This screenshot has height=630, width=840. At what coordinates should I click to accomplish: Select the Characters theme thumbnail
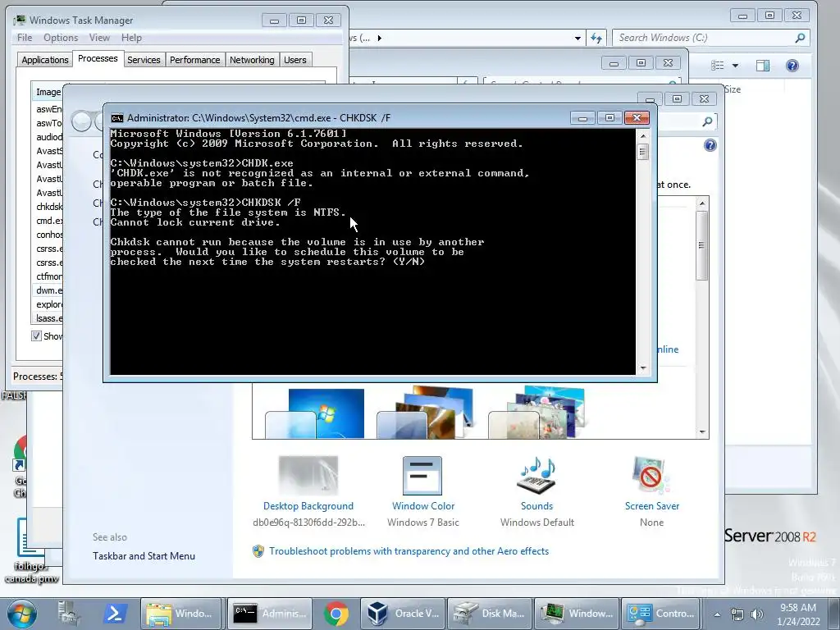(x=536, y=413)
